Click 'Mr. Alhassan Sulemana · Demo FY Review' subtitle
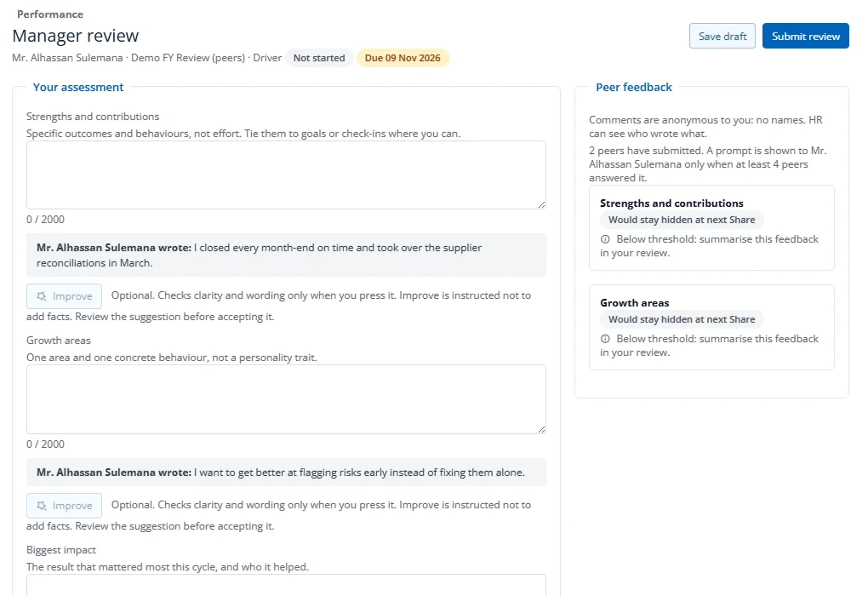The width and height of the screenshot is (868, 596). [x=146, y=58]
